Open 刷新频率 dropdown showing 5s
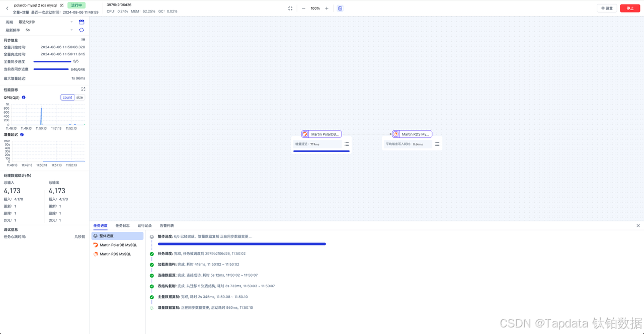The image size is (644, 334). (49, 30)
